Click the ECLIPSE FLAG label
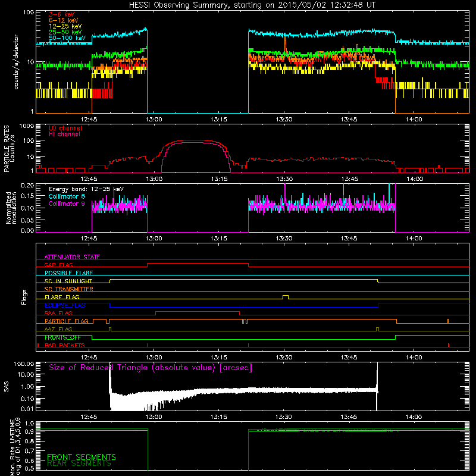476x476 pixels. coord(65,305)
